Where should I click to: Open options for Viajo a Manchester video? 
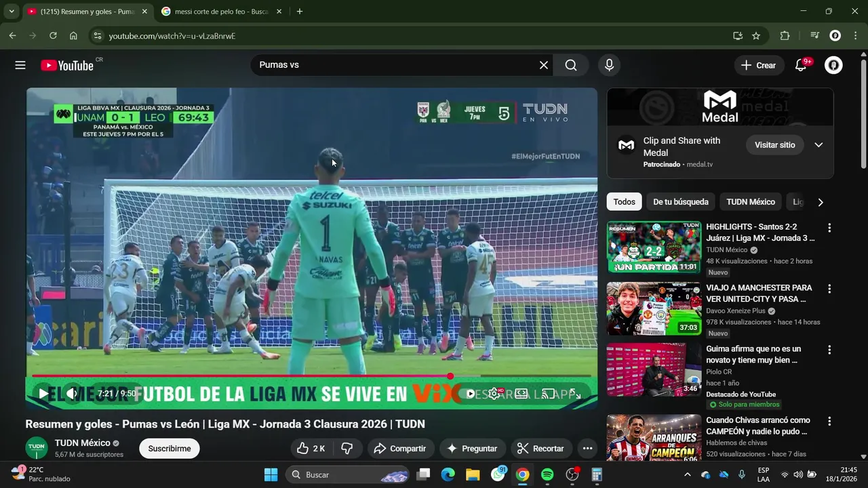pyautogui.click(x=829, y=289)
